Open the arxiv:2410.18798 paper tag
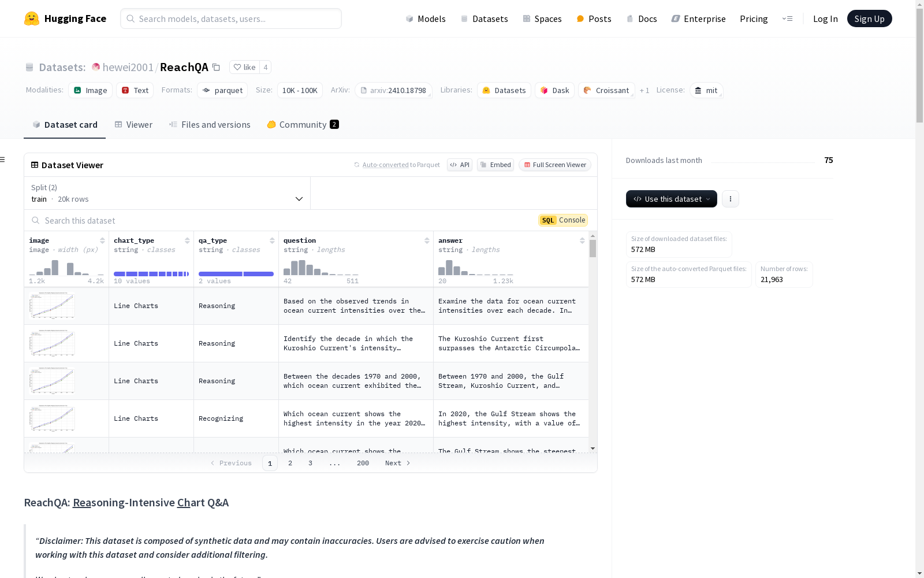Viewport: 924px width, 578px height. point(393,90)
